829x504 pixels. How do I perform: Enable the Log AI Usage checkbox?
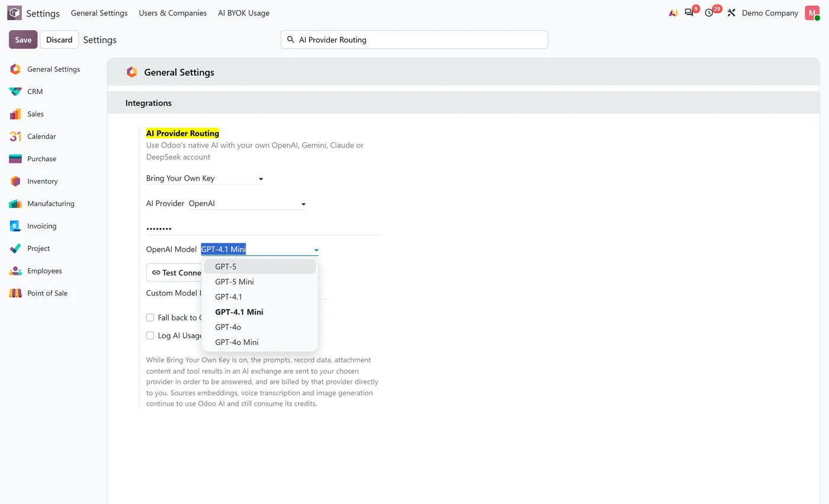tap(150, 335)
